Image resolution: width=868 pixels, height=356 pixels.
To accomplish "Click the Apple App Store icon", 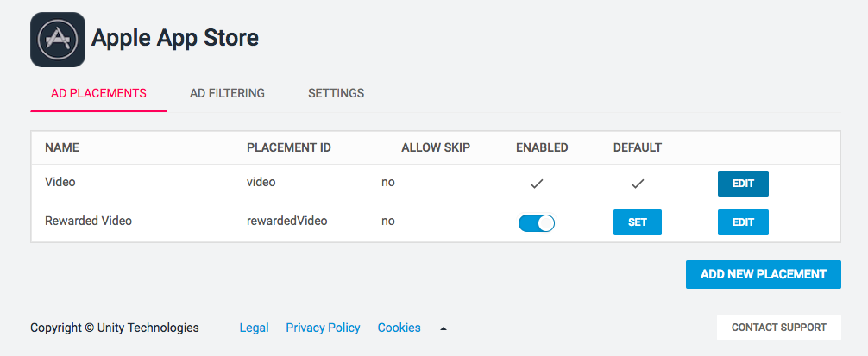I will 58,40.
